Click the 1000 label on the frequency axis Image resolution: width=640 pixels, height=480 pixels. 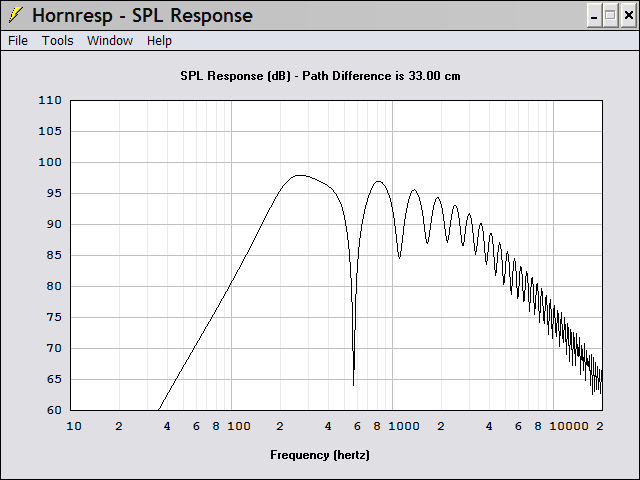[x=404, y=427]
